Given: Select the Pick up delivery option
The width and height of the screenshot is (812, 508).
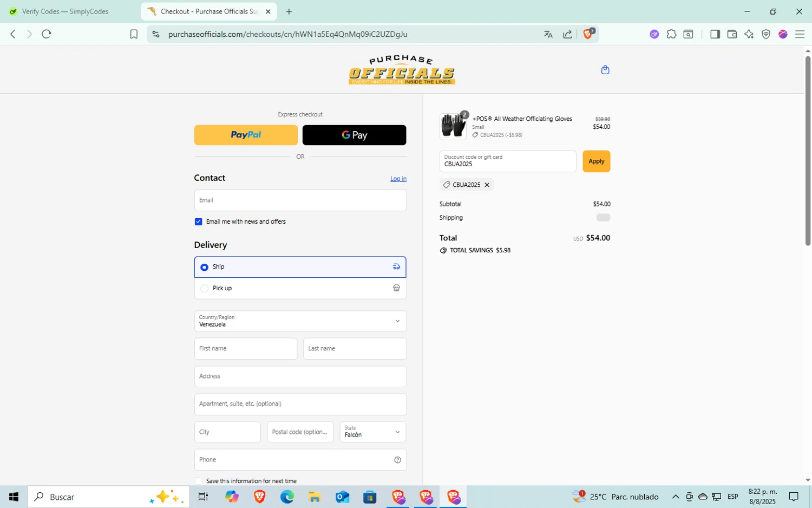Looking at the screenshot, I should [300, 288].
